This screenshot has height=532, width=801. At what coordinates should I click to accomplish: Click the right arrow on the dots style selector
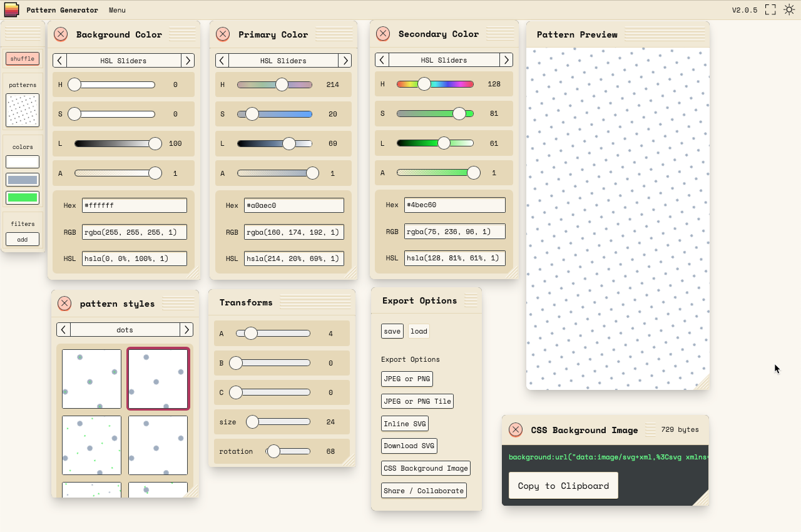click(186, 329)
